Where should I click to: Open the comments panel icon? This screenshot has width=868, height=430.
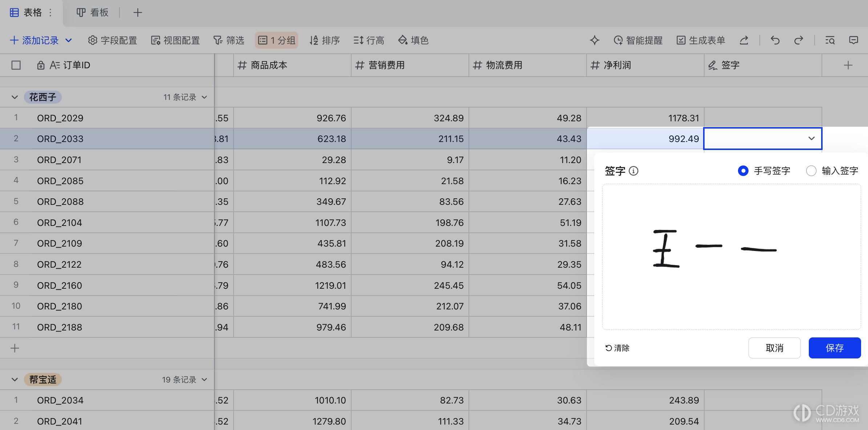tap(853, 40)
